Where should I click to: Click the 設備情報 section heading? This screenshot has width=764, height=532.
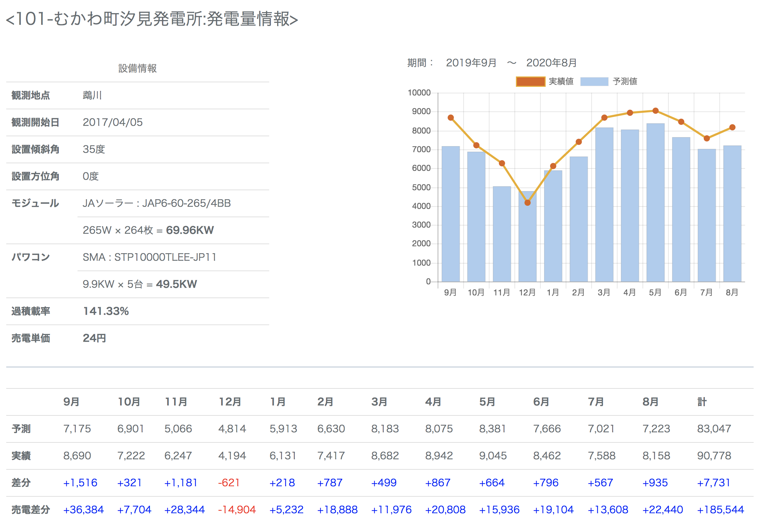(137, 68)
